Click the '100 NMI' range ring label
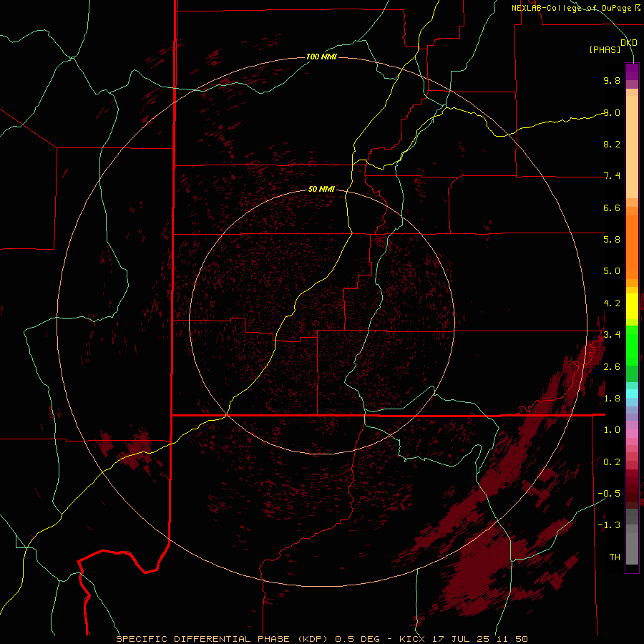 pos(321,57)
